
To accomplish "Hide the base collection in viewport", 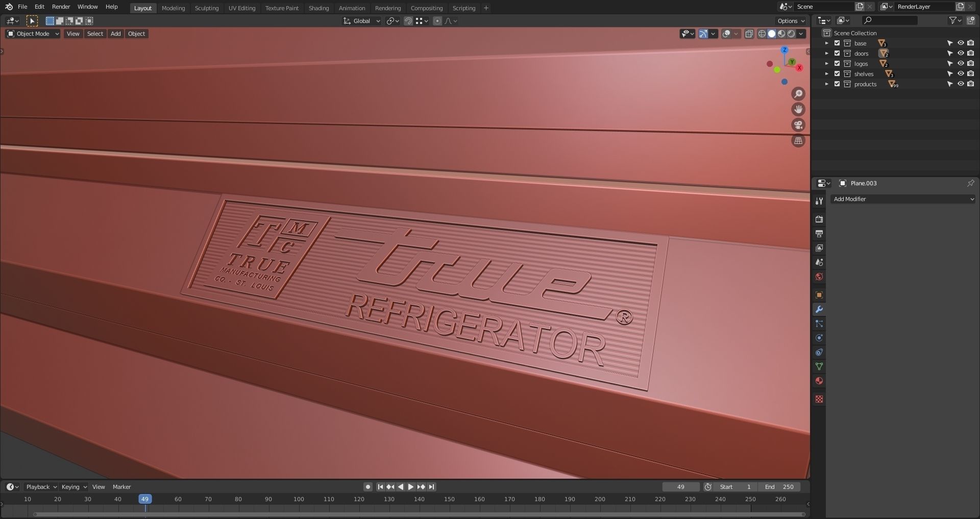I will [961, 43].
